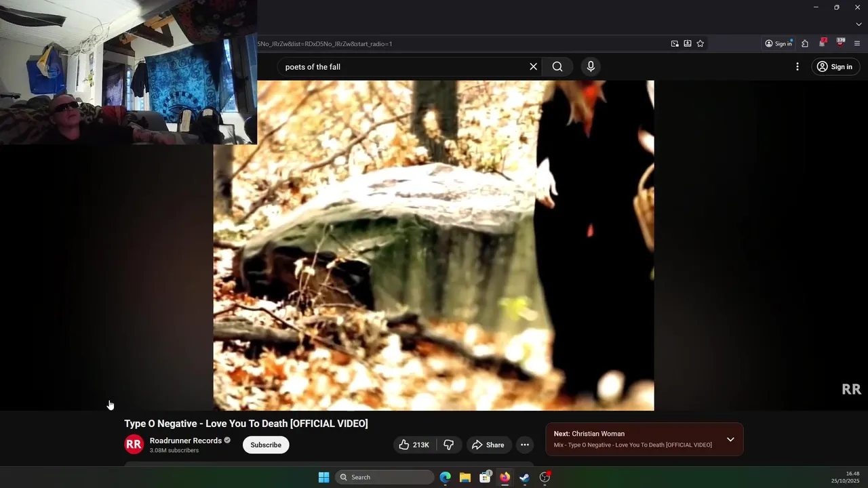
Task: Click the extension icon with red 7 badge
Action: point(823,43)
